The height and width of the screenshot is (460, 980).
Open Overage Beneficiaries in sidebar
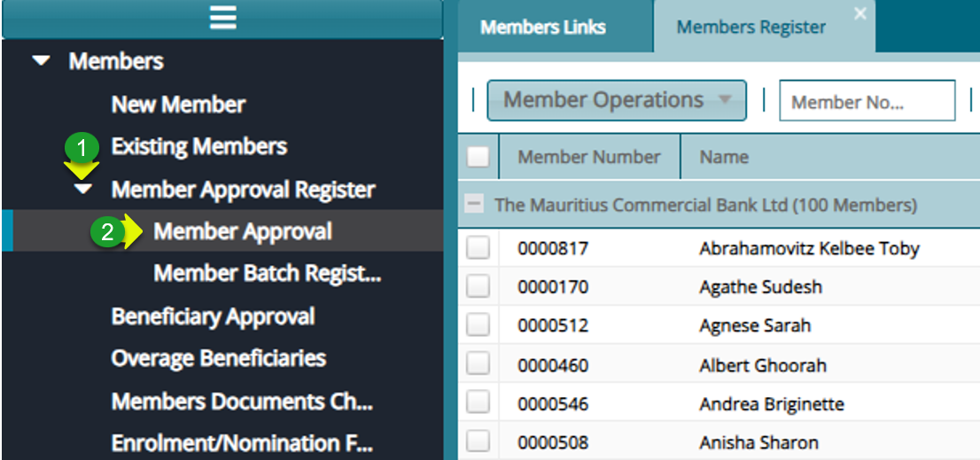[x=219, y=359]
